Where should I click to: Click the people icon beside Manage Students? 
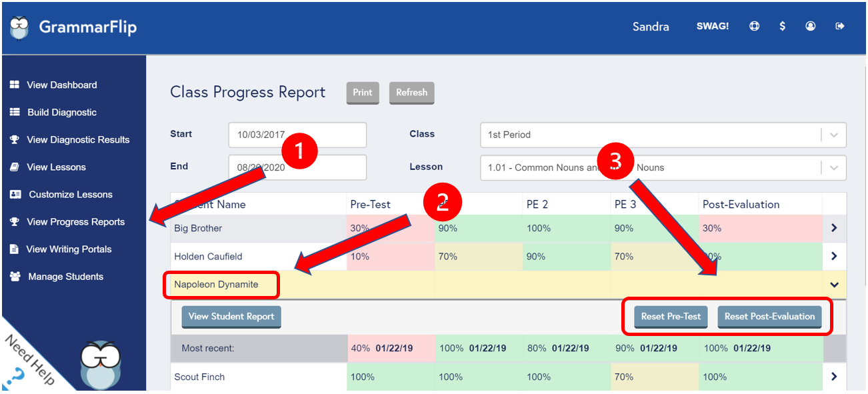point(15,276)
